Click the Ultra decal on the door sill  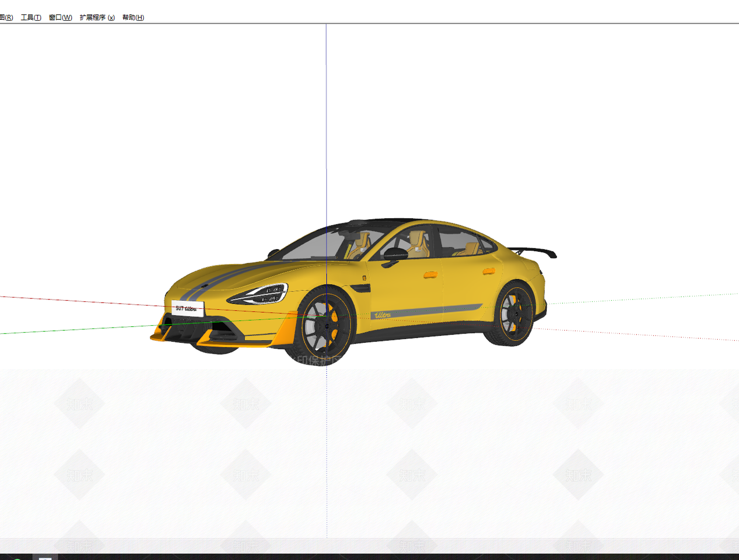pyautogui.click(x=382, y=315)
